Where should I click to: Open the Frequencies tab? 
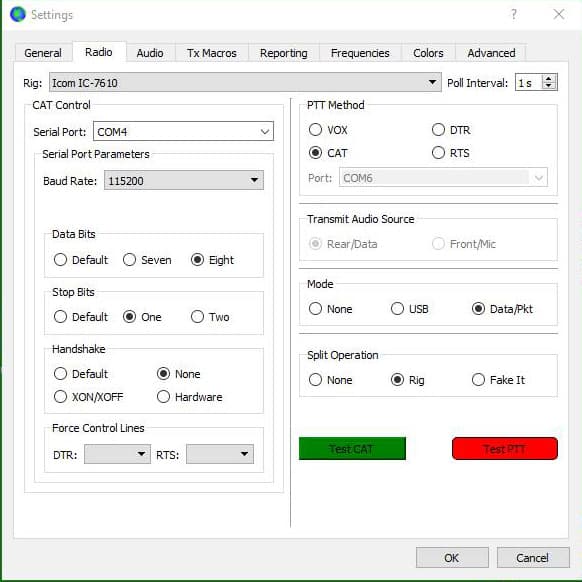(x=360, y=53)
